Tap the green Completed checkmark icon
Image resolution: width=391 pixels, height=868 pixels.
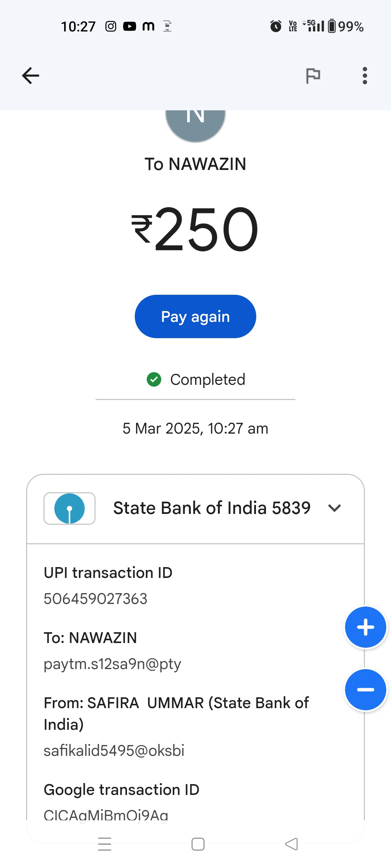click(x=154, y=379)
